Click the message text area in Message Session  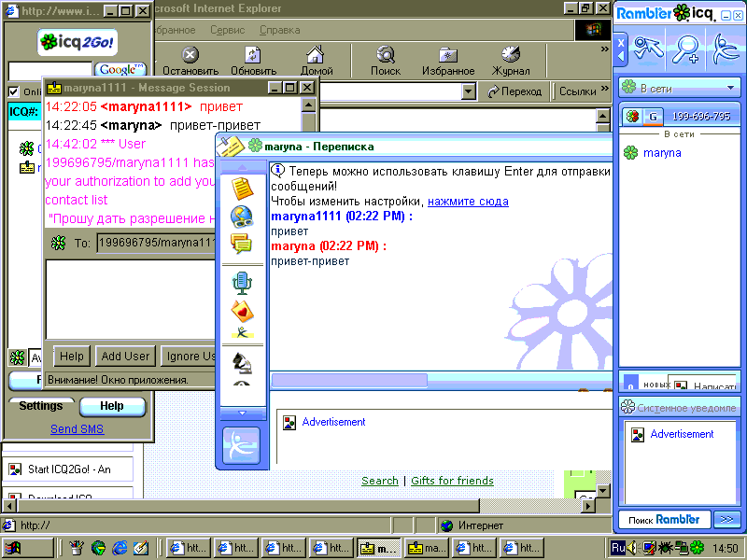(x=131, y=299)
